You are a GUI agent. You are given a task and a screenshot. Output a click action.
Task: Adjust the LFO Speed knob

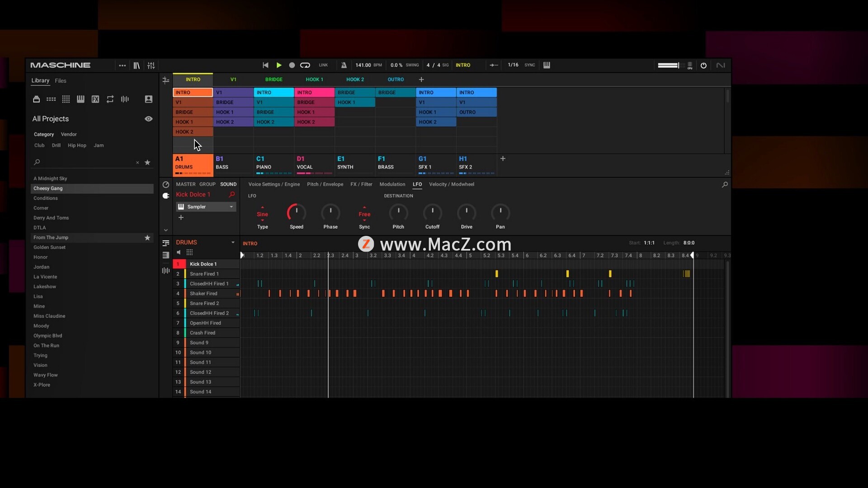pos(296,212)
